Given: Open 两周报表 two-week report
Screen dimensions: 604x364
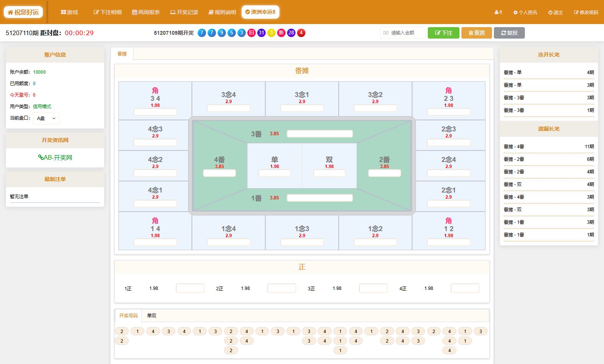Looking at the screenshot, I should point(146,12).
